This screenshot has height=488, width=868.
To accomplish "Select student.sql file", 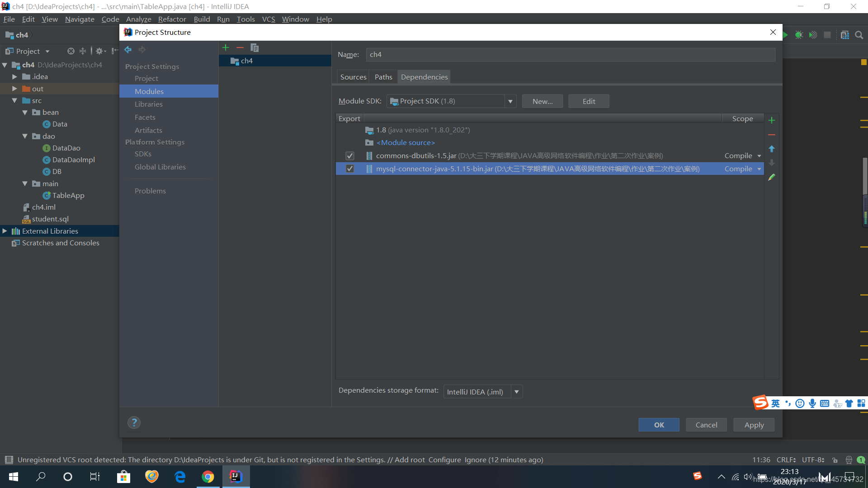I will [50, 219].
